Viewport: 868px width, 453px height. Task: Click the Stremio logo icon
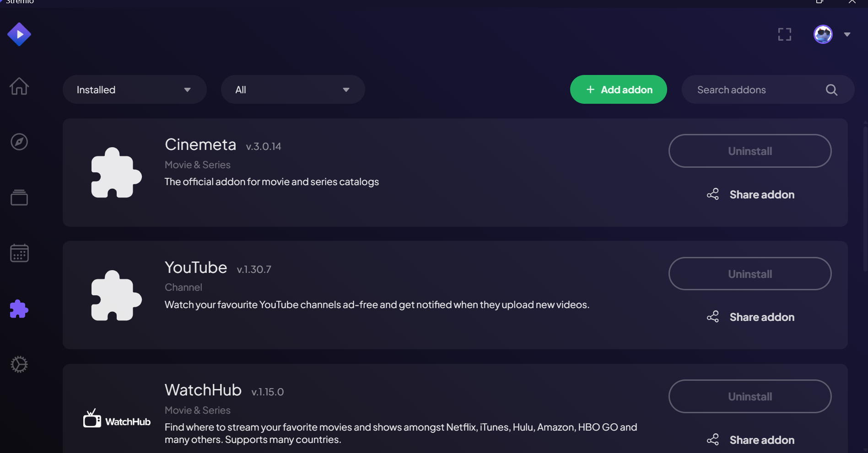coord(19,34)
